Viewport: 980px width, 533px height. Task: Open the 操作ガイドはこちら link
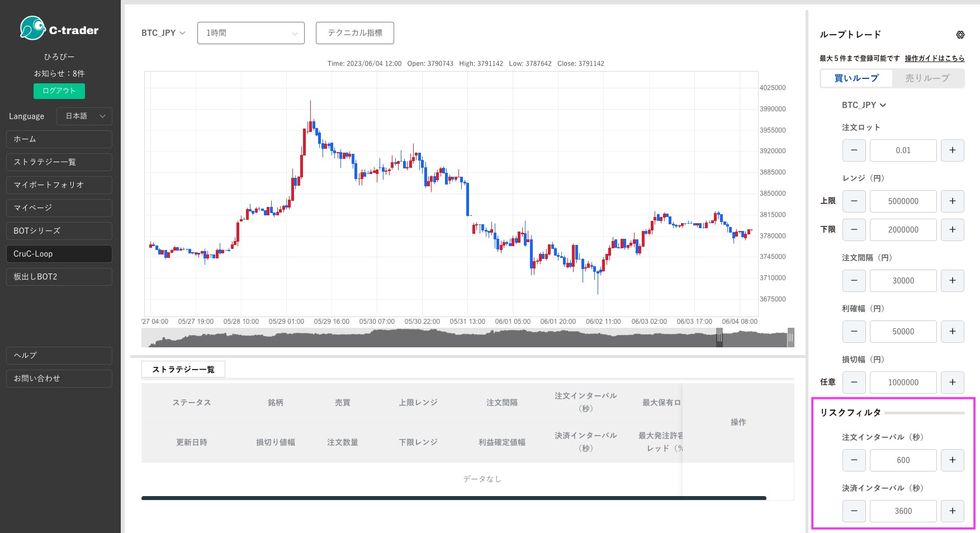point(934,58)
